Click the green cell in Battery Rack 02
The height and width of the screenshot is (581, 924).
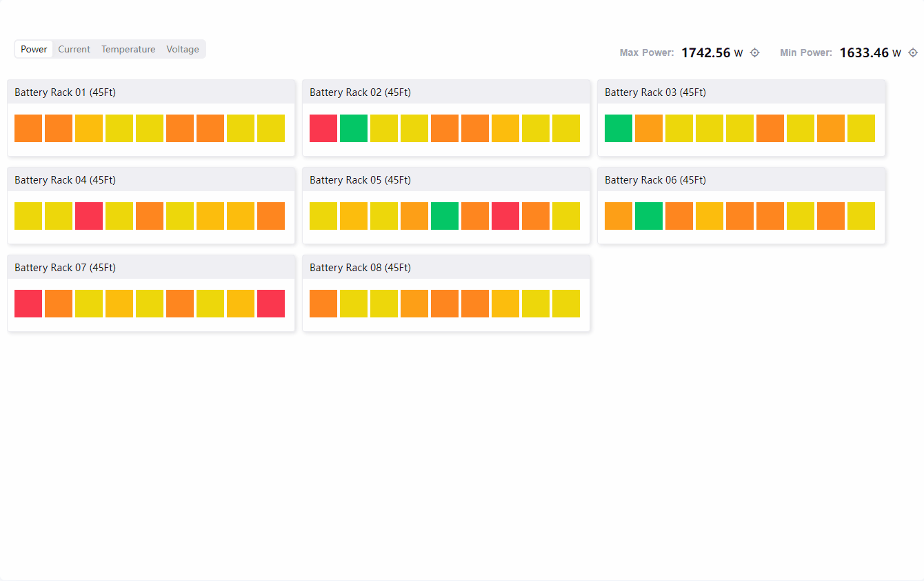(x=354, y=128)
